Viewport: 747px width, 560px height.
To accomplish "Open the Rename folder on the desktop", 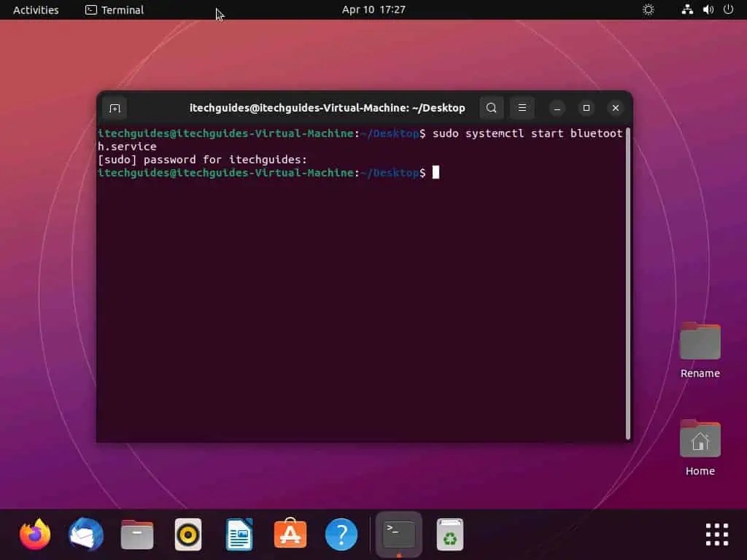I will tap(700, 341).
